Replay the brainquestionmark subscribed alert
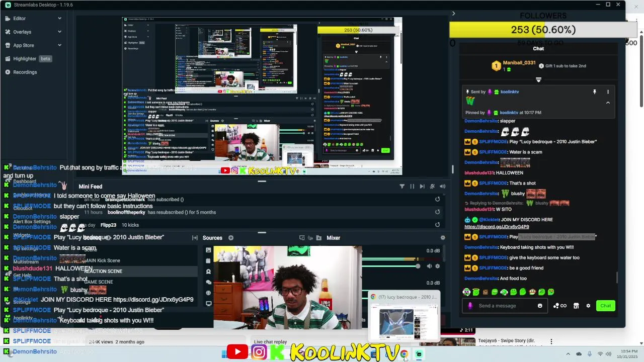Screen dimensions: 644x362 click(x=437, y=200)
